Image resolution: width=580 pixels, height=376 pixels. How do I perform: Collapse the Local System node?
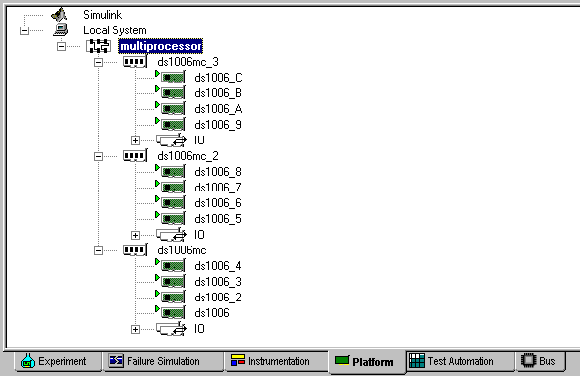24,30
